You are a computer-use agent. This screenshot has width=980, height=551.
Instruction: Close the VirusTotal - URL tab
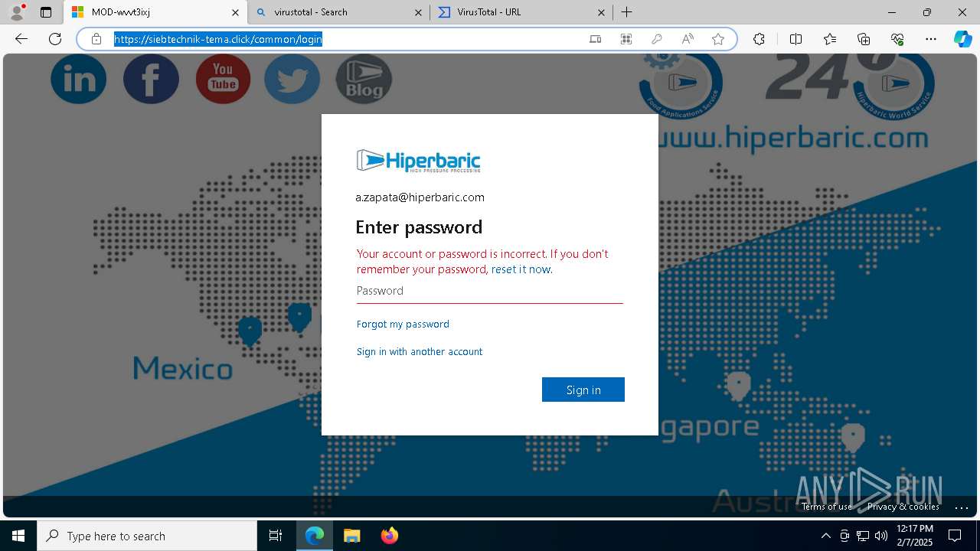(x=601, y=12)
